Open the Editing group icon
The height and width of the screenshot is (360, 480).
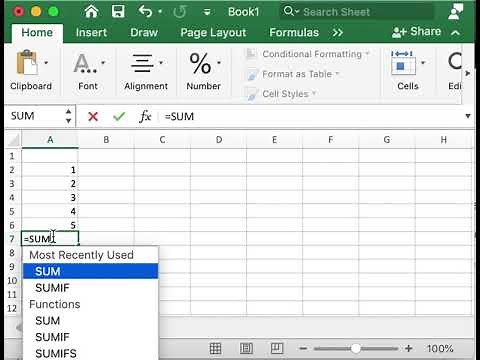coord(455,62)
